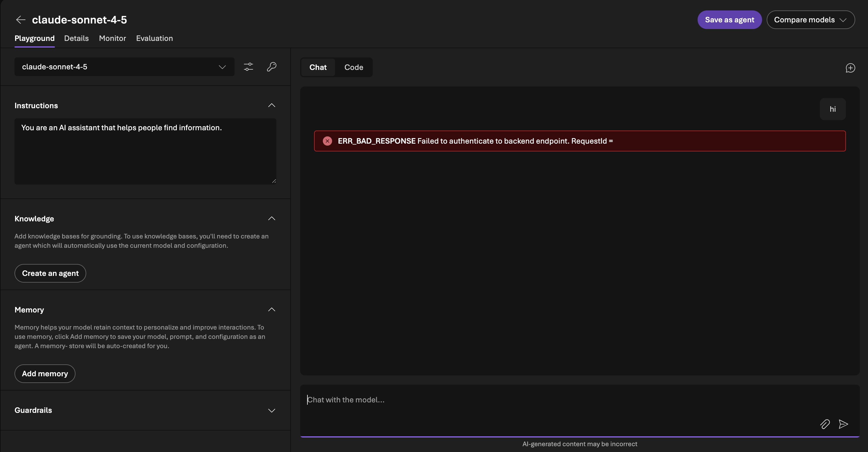Click the key icon for API credentials

point(272,67)
